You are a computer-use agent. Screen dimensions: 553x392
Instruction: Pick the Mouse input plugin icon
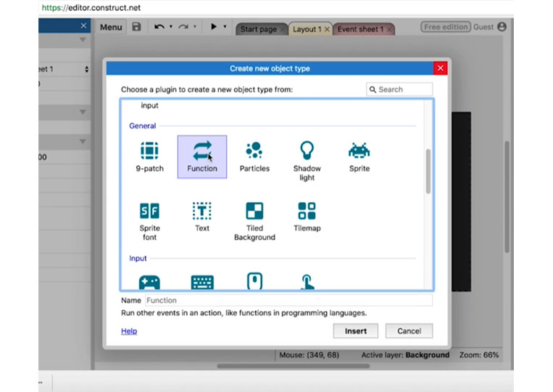pos(254,281)
